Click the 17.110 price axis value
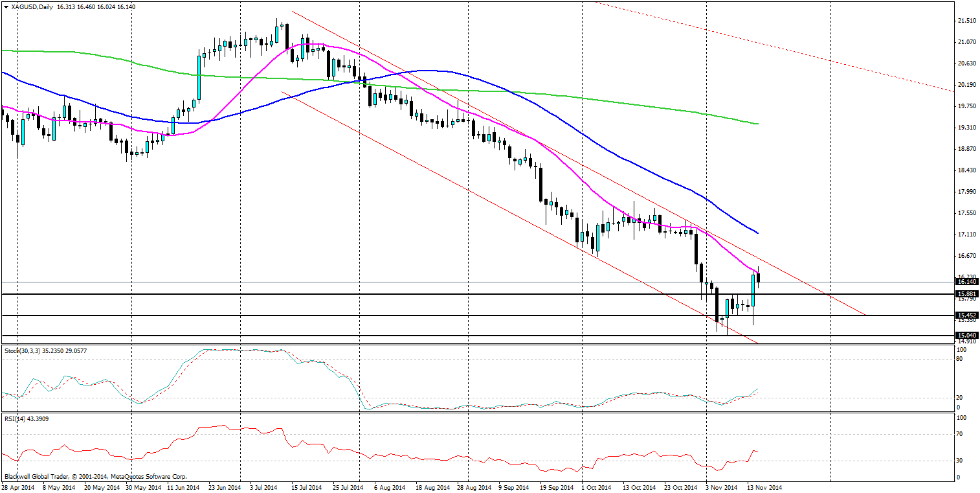Viewport: 980px width, 493px height. [x=967, y=235]
